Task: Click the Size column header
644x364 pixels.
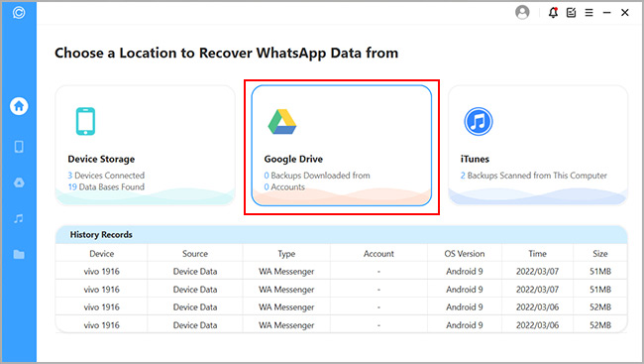Action: [600, 253]
